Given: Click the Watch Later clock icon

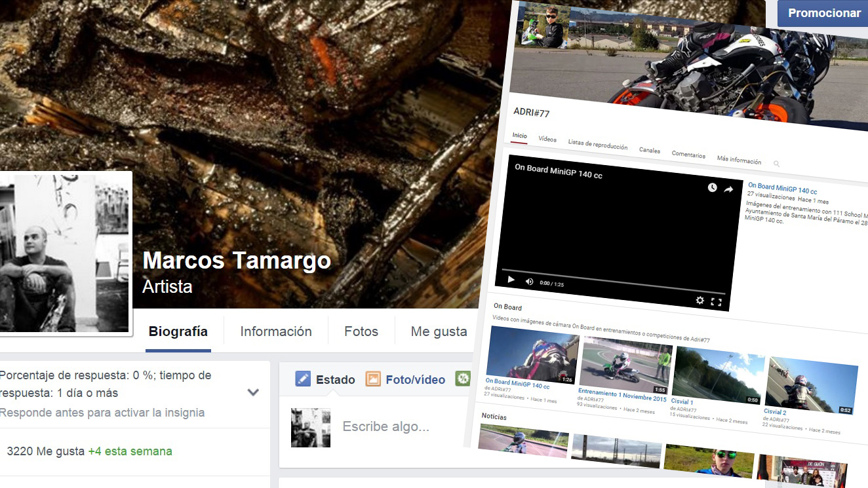Looking at the screenshot, I should (x=713, y=188).
